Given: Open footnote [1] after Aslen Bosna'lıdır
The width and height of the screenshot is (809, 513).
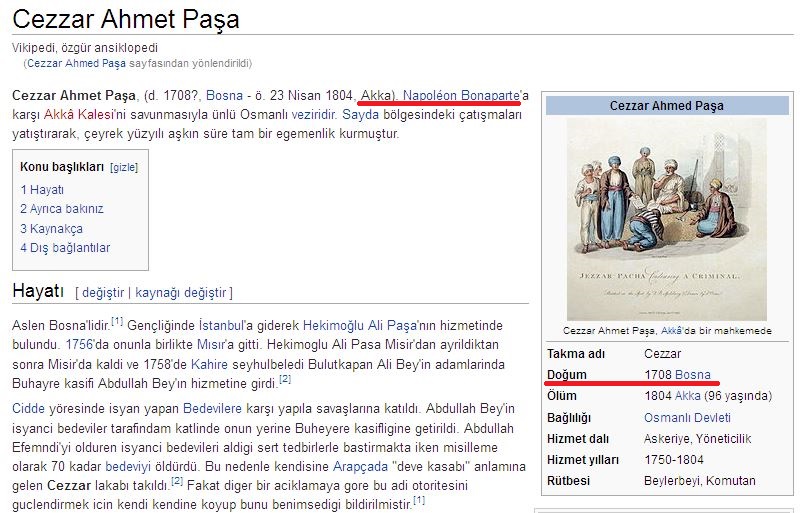Looking at the screenshot, I should (x=117, y=322).
